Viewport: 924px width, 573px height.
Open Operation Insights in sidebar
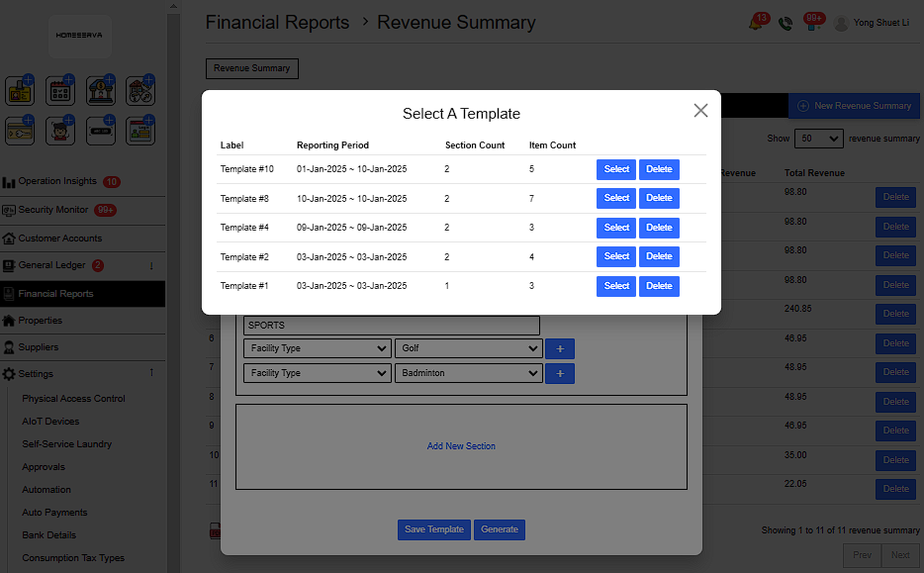57,181
